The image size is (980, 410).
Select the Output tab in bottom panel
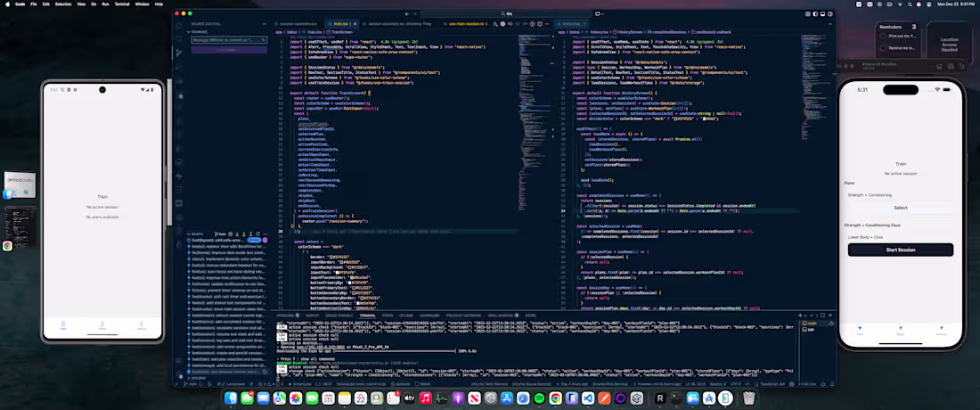(313, 316)
